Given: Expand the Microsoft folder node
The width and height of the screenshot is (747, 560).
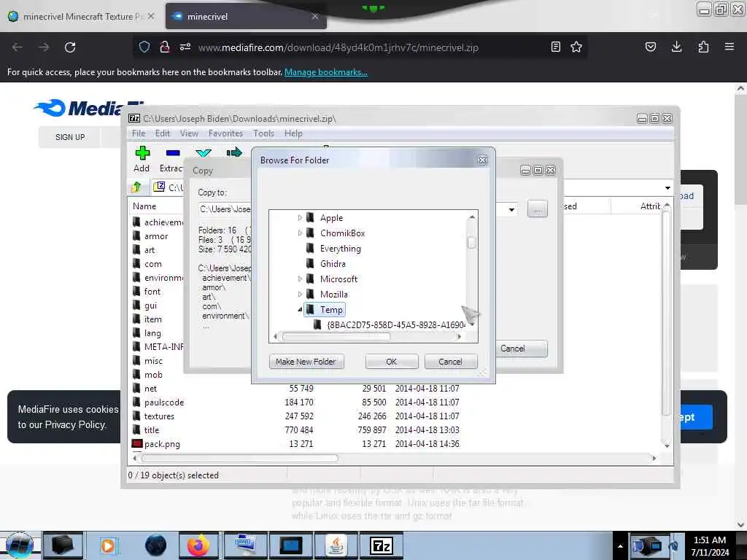Looking at the screenshot, I should (x=300, y=279).
